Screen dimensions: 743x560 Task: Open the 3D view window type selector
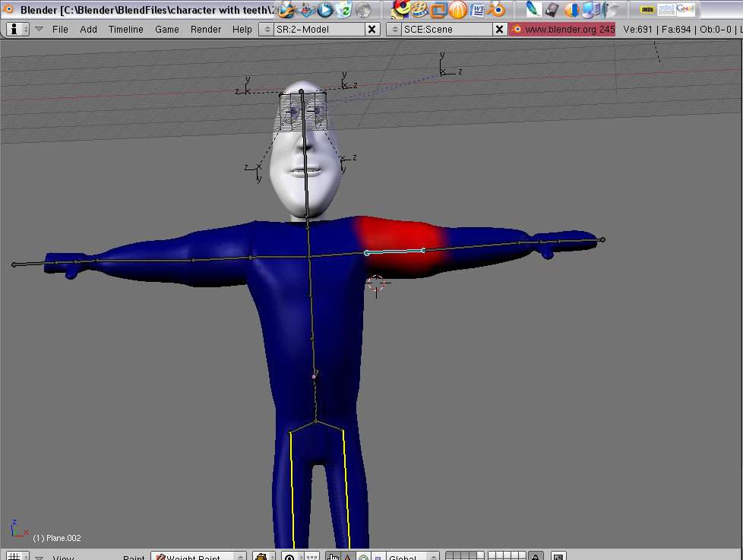17,557
